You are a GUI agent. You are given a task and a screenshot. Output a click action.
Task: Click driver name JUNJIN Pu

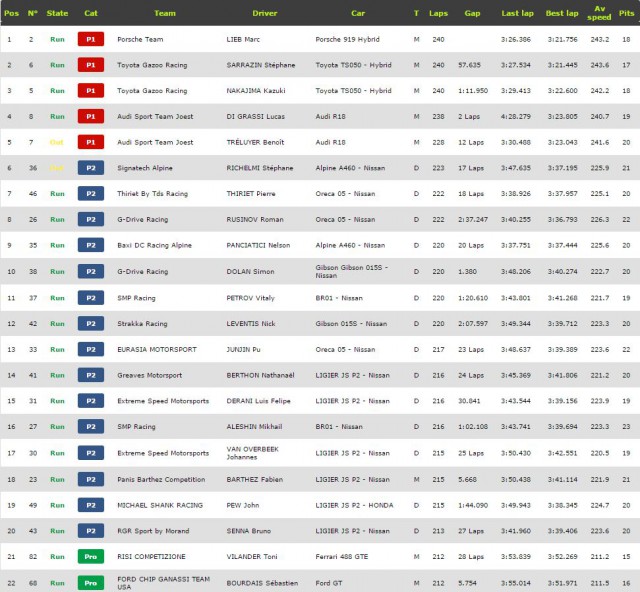click(243, 349)
